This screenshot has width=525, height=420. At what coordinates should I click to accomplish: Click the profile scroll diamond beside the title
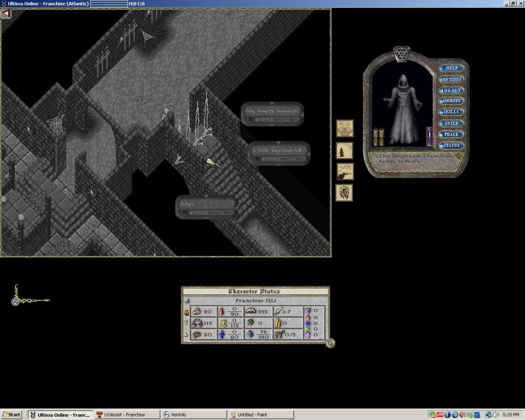458,155
